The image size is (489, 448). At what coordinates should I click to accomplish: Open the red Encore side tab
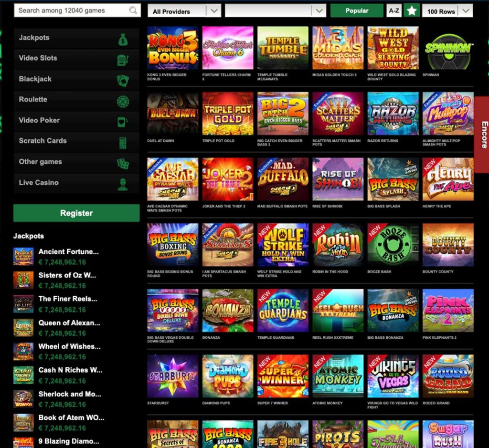tap(482, 135)
